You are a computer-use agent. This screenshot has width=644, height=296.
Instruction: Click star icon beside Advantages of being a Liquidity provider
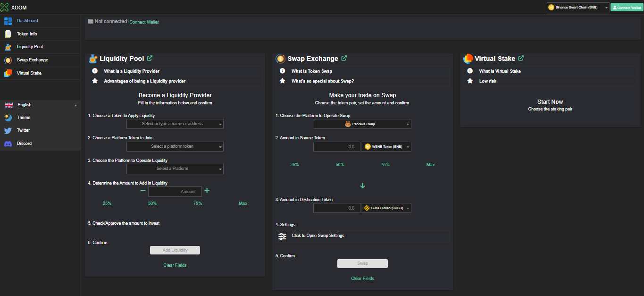94,81
